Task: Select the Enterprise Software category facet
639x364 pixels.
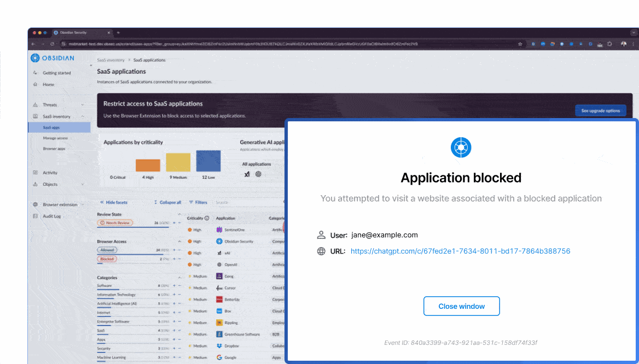Action: coord(113,322)
